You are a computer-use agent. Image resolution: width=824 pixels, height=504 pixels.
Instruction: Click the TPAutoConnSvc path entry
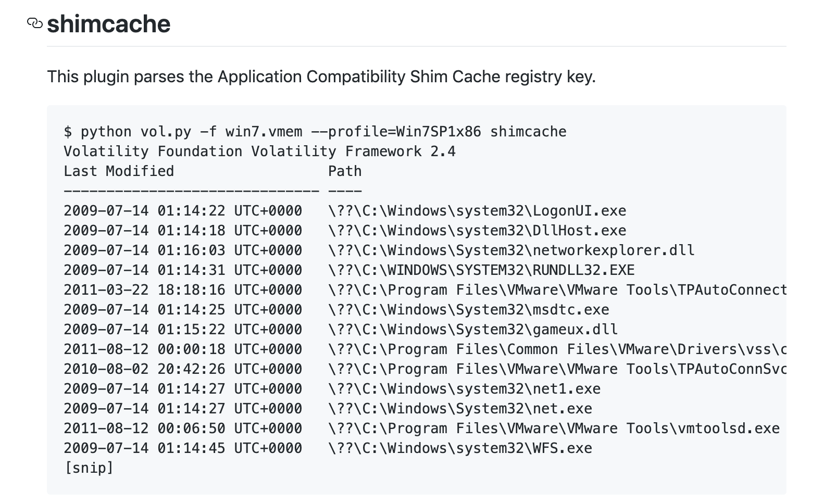point(557,369)
